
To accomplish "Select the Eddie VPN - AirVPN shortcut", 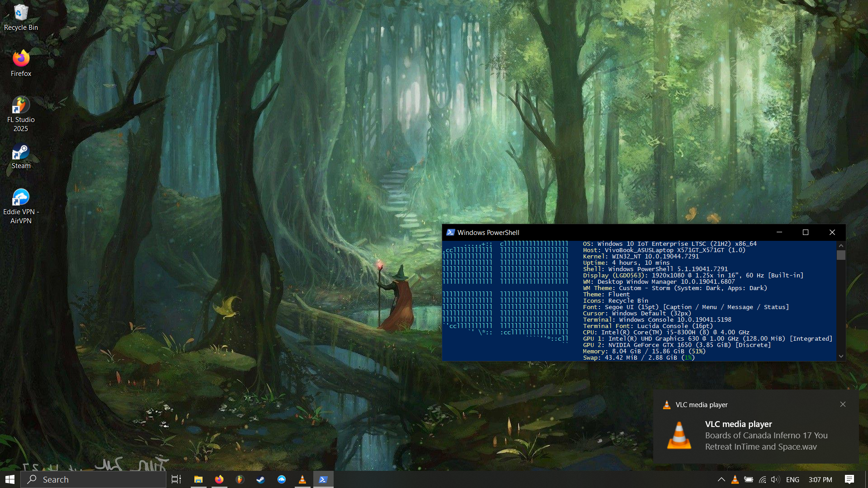I will (21, 206).
